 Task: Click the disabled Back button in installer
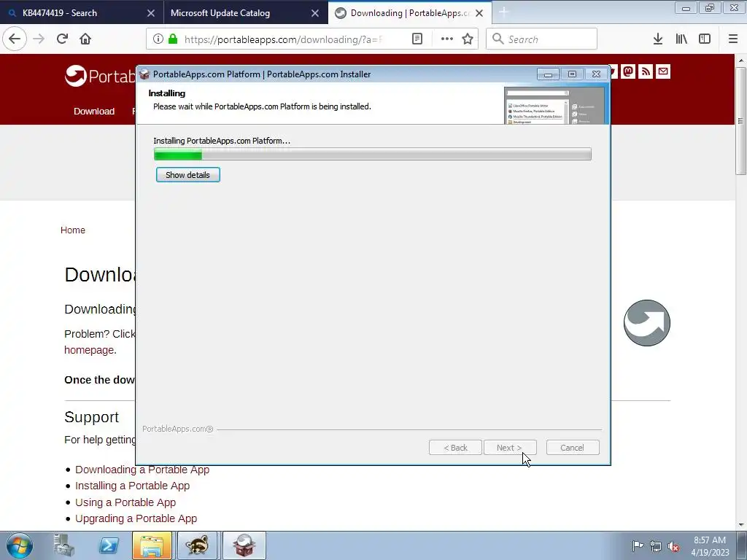click(x=455, y=448)
